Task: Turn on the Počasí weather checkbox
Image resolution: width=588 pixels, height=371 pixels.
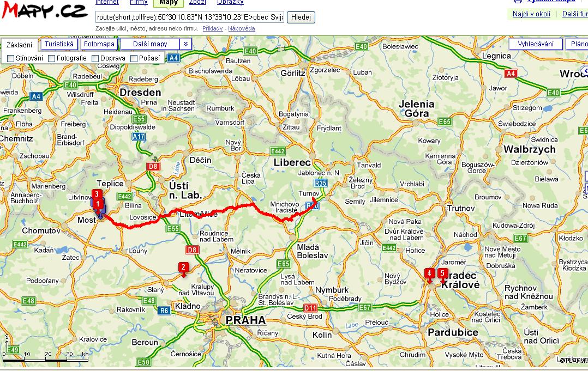Action: point(134,58)
